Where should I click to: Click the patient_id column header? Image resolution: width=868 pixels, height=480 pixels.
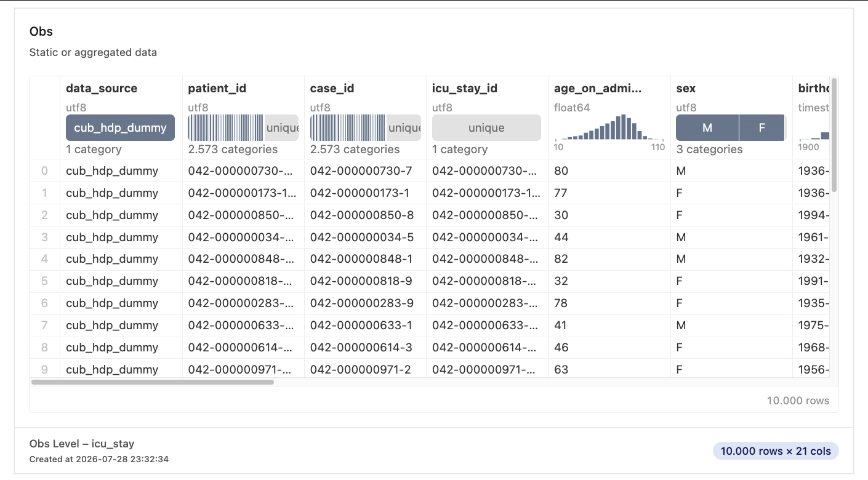[217, 89]
